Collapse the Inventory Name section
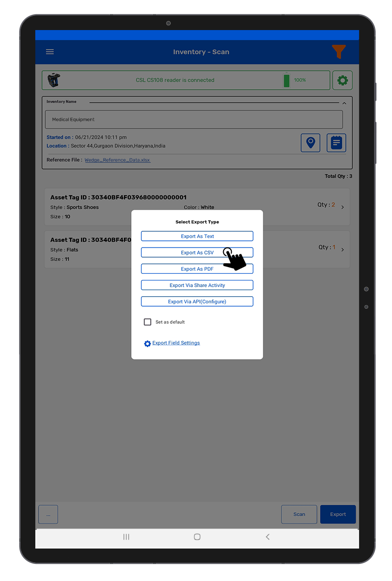This screenshot has height=581, width=392. [x=344, y=103]
